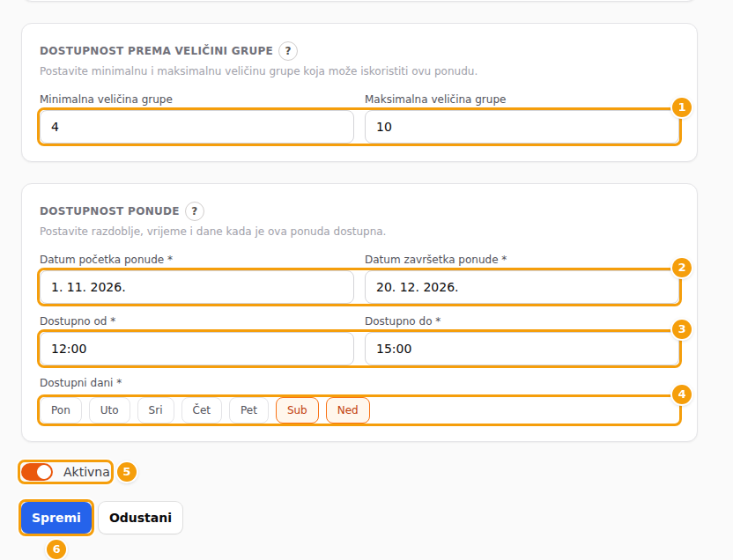The image size is (733, 560).
Task: Click the description starting 'Postavite razdoblje'
Action: 212,232
